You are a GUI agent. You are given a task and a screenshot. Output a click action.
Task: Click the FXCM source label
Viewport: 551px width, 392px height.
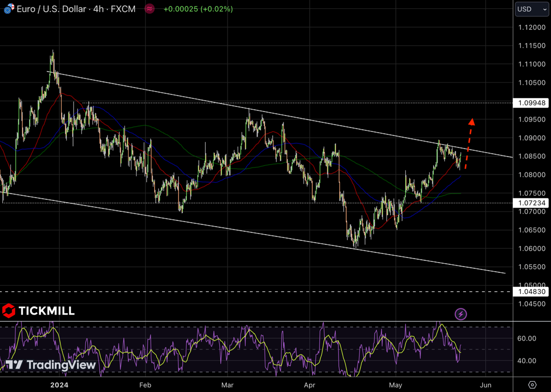coord(123,9)
